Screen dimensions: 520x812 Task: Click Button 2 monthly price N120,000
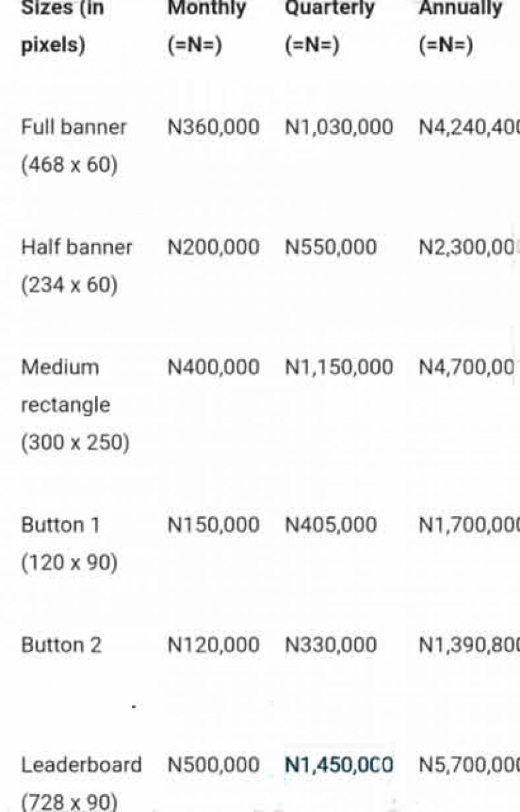click(213, 644)
